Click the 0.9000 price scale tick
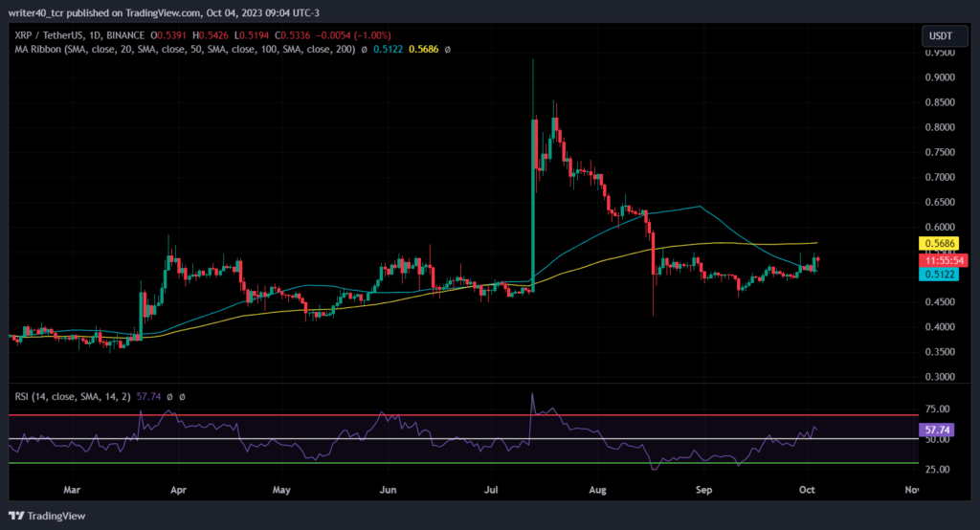This screenshot has width=980, height=530. [x=940, y=77]
